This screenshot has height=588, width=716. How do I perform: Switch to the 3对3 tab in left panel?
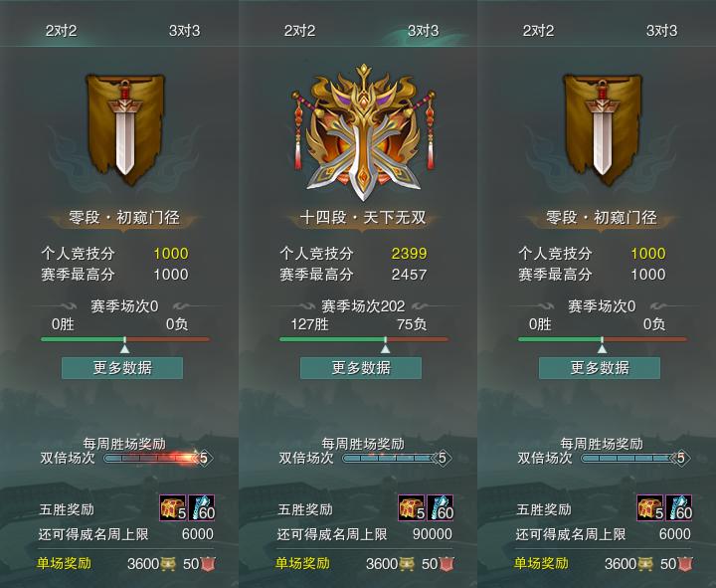click(x=185, y=31)
